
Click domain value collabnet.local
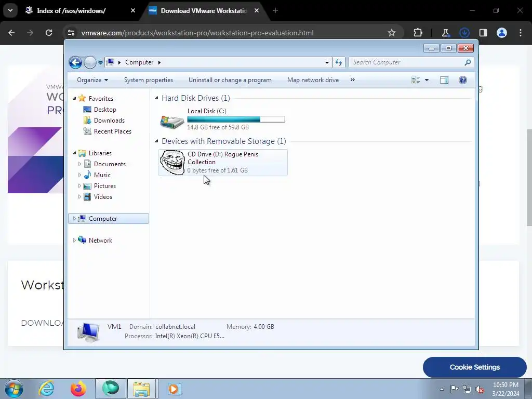tap(176, 327)
